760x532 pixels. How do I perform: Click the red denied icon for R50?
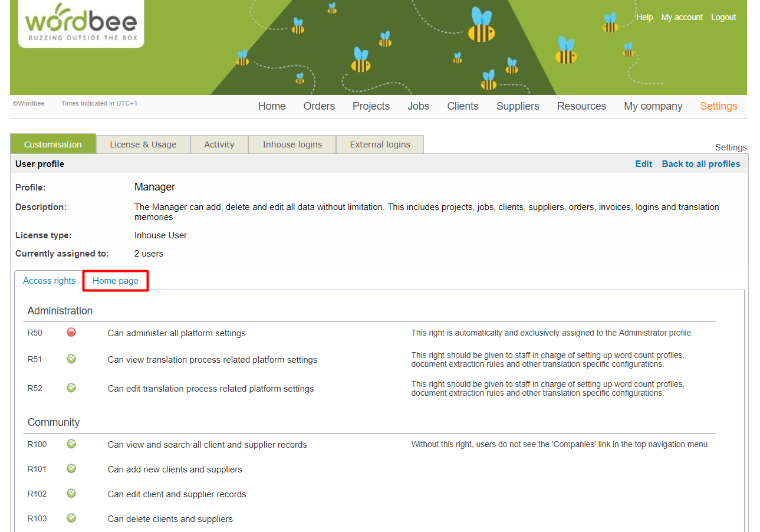pyautogui.click(x=71, y=333)
